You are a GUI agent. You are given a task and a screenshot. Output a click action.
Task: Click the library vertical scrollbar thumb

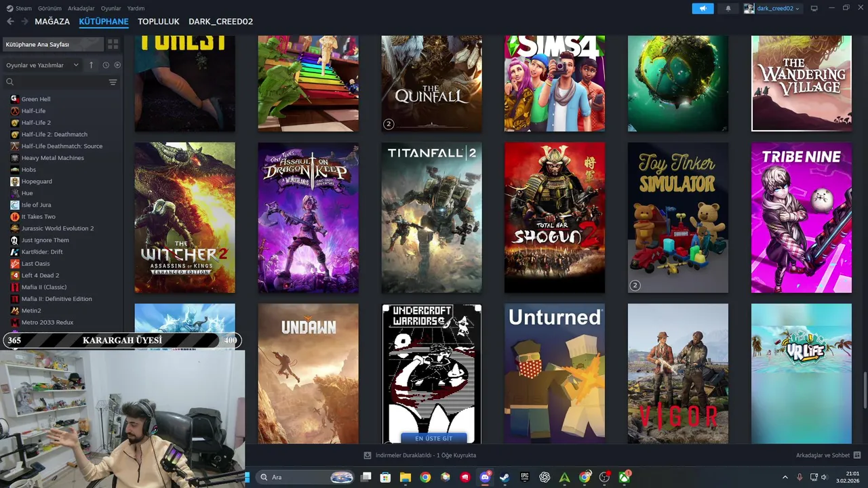point(865,390)
